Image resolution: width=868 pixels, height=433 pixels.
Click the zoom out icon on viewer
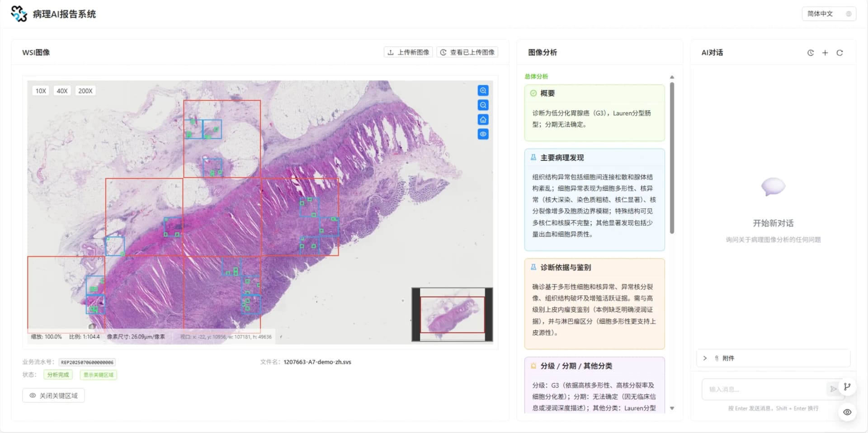pos(483,105)
